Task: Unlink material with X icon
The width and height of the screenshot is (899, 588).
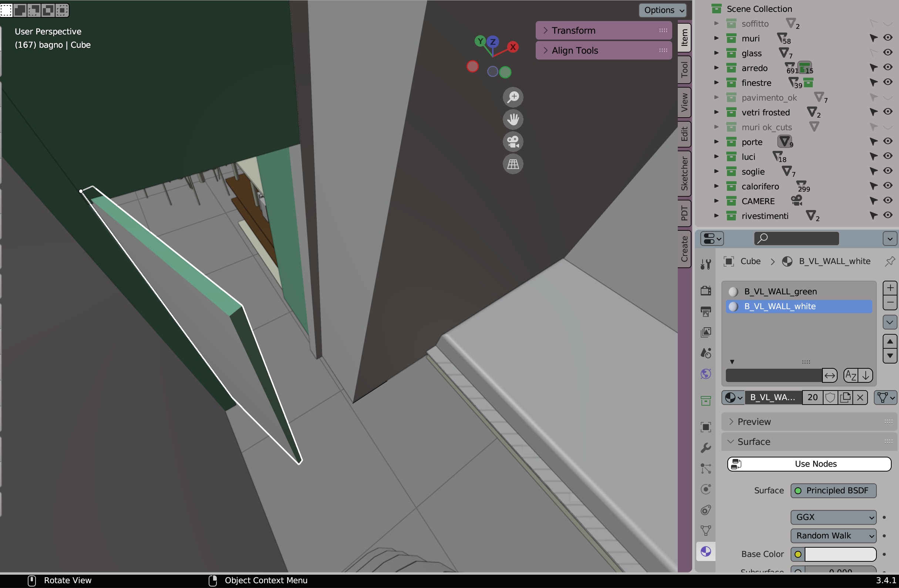Action: 860,397
